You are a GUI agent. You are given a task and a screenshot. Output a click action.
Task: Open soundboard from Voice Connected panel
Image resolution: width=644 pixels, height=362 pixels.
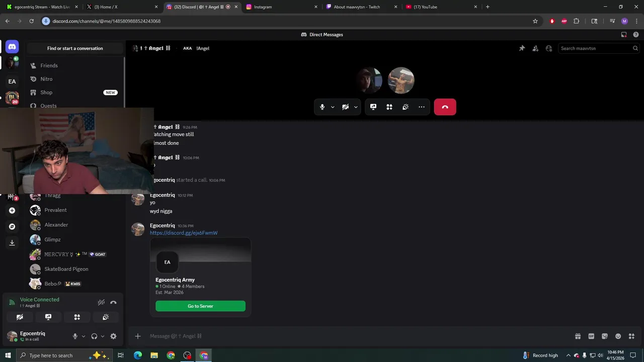[x=106, y=317]
